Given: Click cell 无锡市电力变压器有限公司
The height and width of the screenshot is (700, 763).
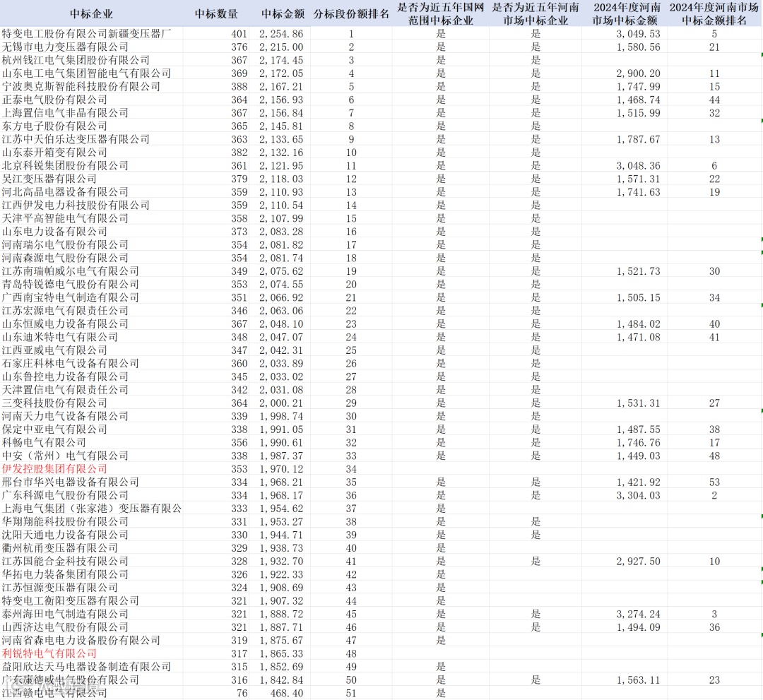Looking at the screenshot, I should [x=65, y=47].
